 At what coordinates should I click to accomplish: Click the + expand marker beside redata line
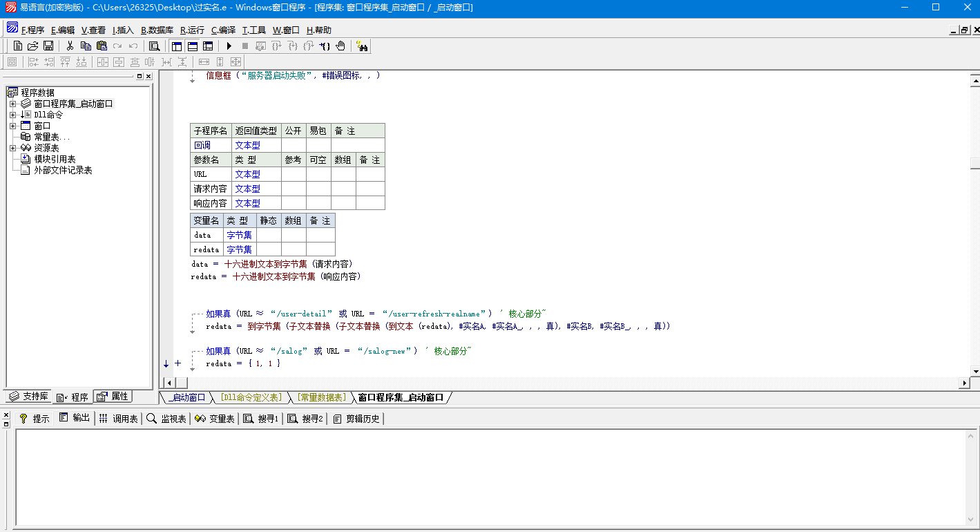pos(177,363)
